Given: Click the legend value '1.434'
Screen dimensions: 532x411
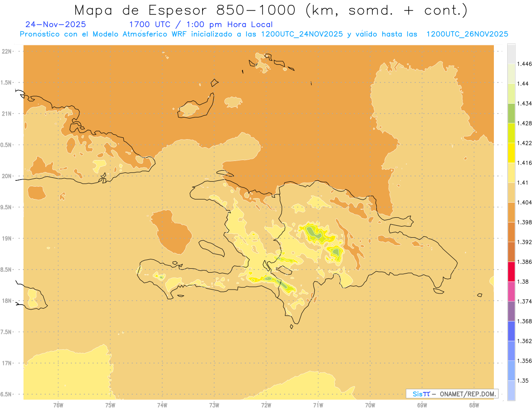Looking at the screenshot, I should (x=525, y=103).
